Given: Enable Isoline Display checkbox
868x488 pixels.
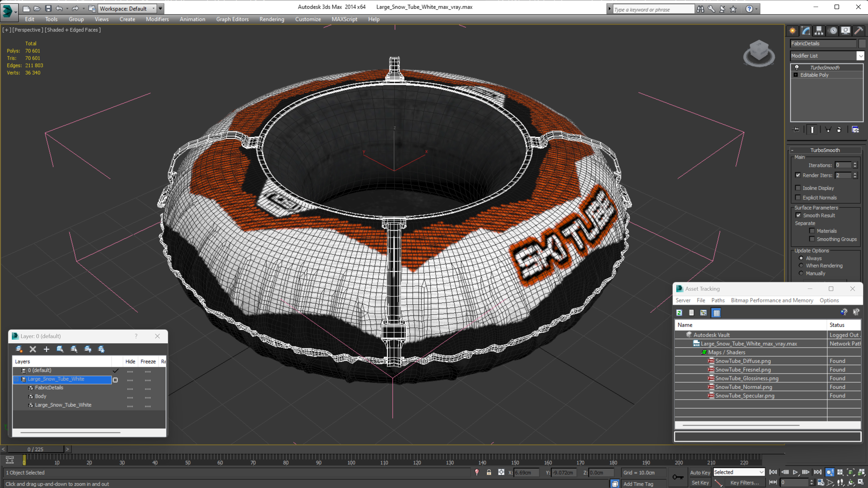Looking at the screenshot, I should coord(798,188).
